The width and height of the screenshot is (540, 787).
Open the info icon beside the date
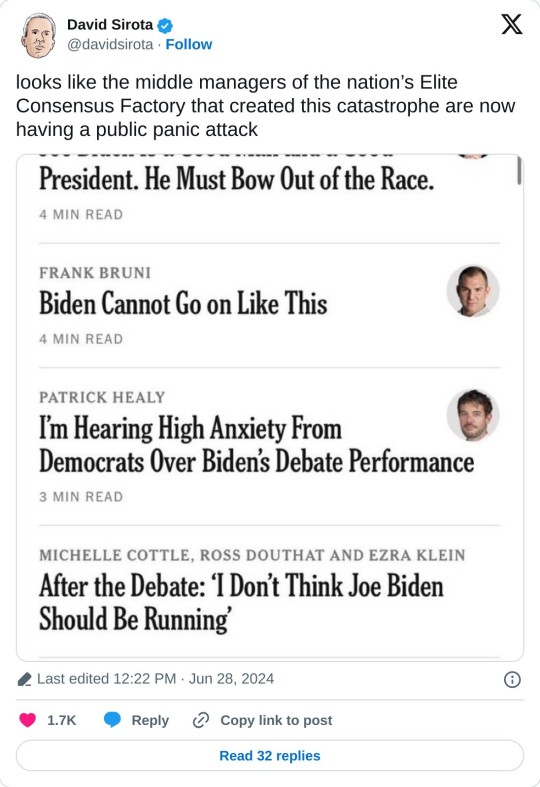pyautogui.click(x=512, y=680)
